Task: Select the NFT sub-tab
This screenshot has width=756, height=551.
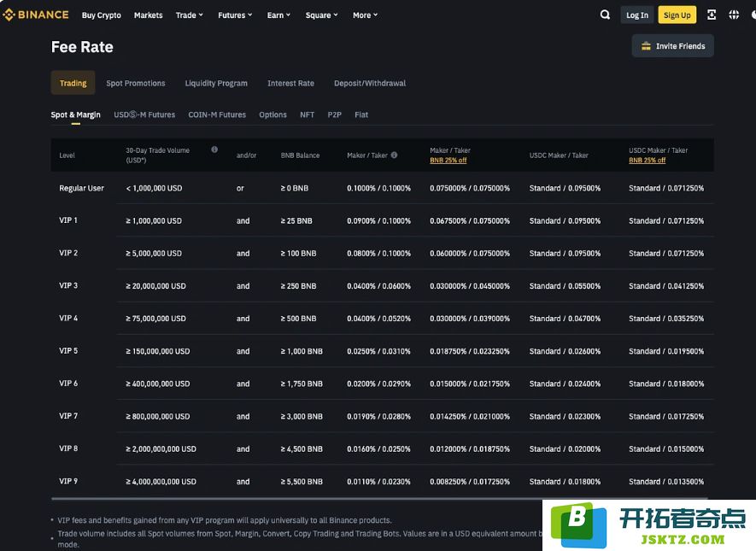Action: click(308, 114)
